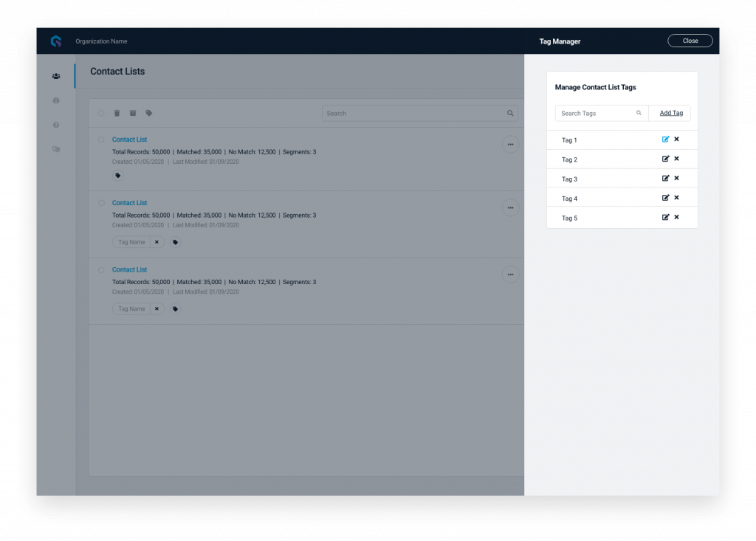
Task: Select the third Contact List row checkbox
Action: pyautogui.click(x=101, y=270)
